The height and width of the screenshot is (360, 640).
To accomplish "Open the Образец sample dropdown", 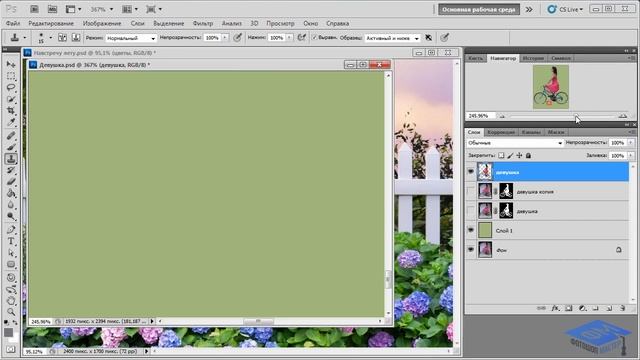I will 392,38.
